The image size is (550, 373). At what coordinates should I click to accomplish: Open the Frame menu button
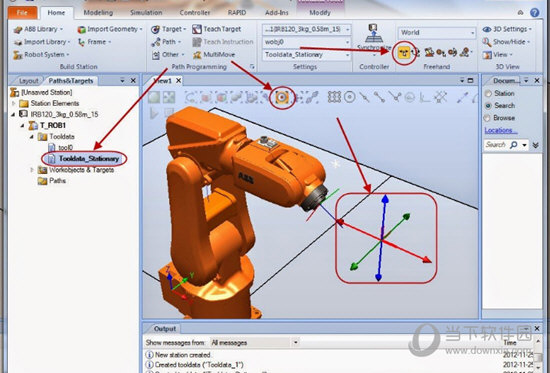[x=95, y=42]
